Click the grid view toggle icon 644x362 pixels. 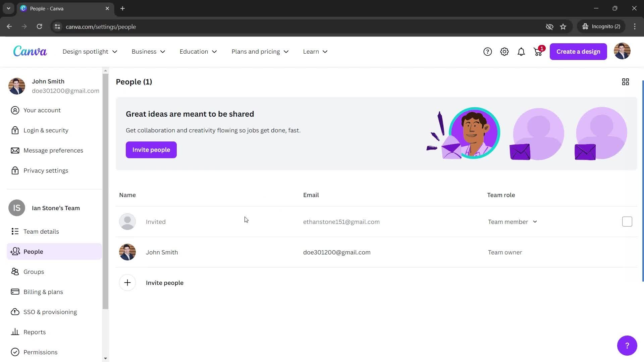pos(626,82)
